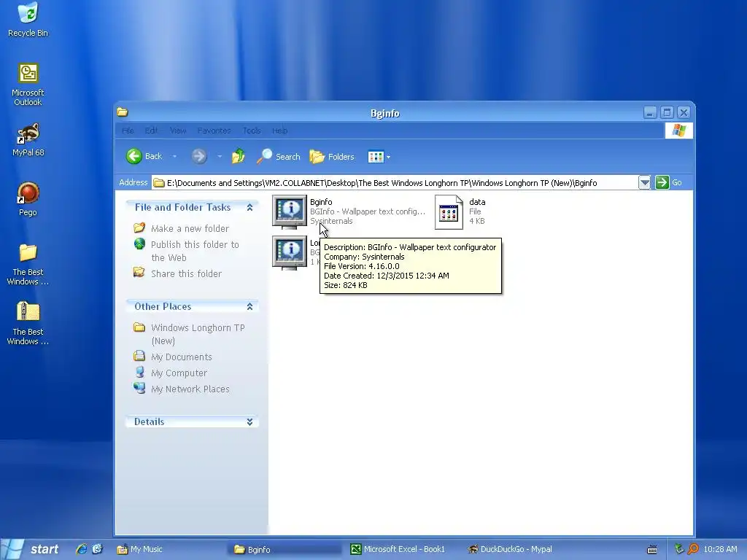This screenshot has width=747, height=560.
Task: Go to Windows Longhorn TP (New) folder
Action: pos(198,334)
